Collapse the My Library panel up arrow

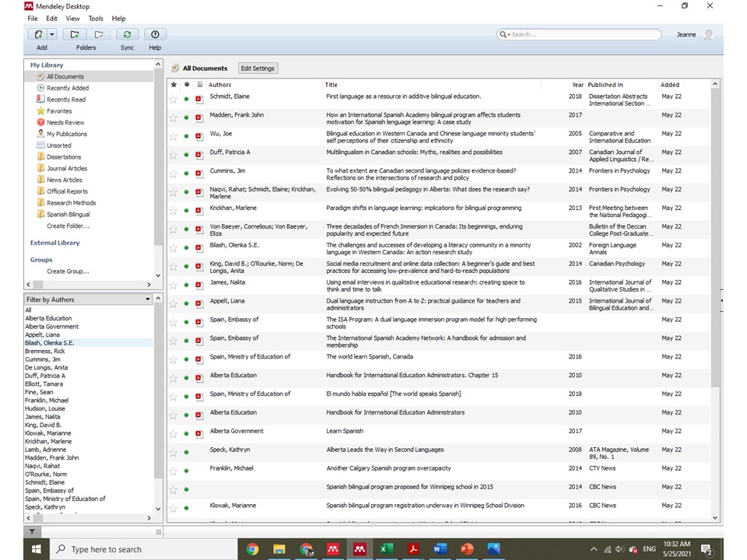(158, 65)
